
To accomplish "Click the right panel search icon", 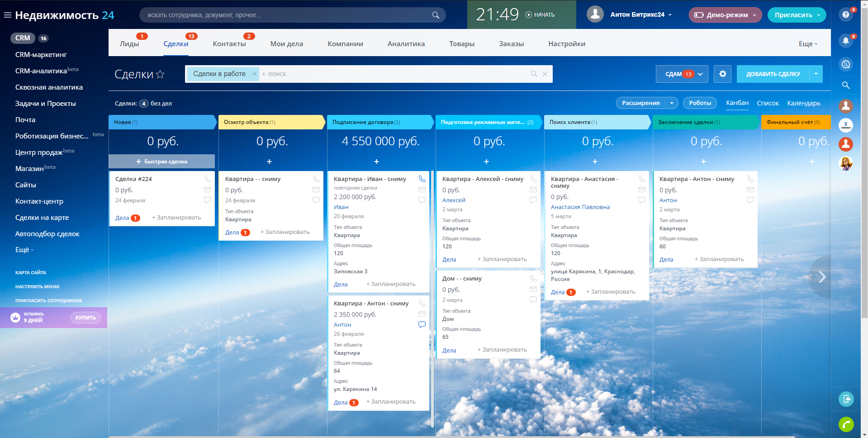I will 845,85.
